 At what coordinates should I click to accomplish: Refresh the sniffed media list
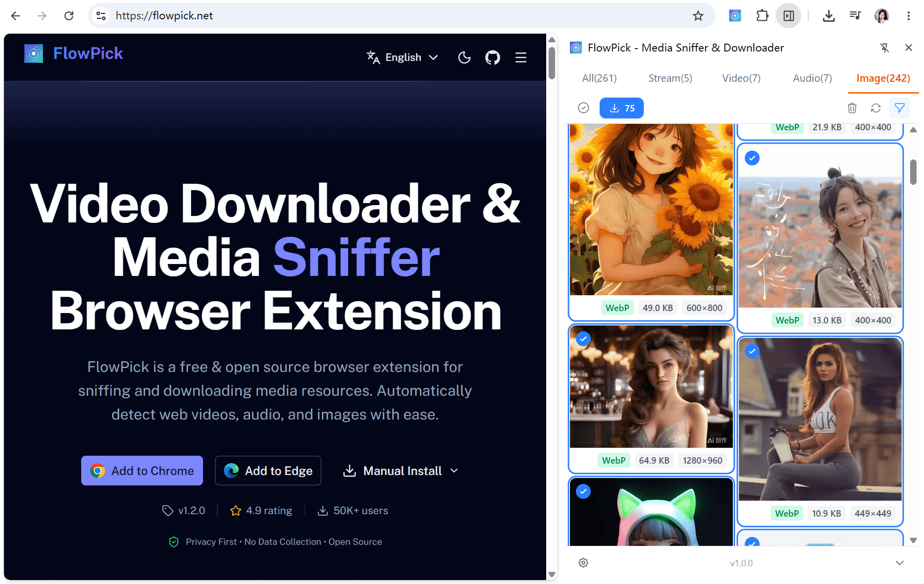(876, 108)
